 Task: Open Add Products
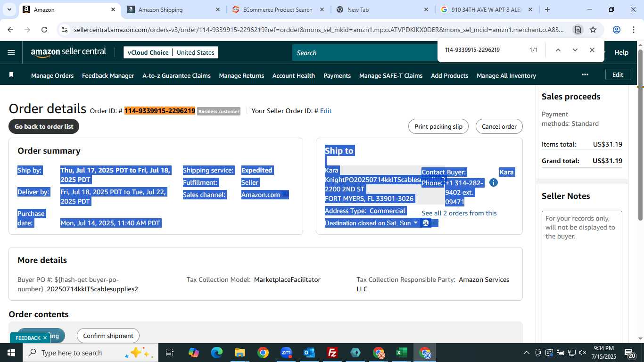click(x=449, y=75)
